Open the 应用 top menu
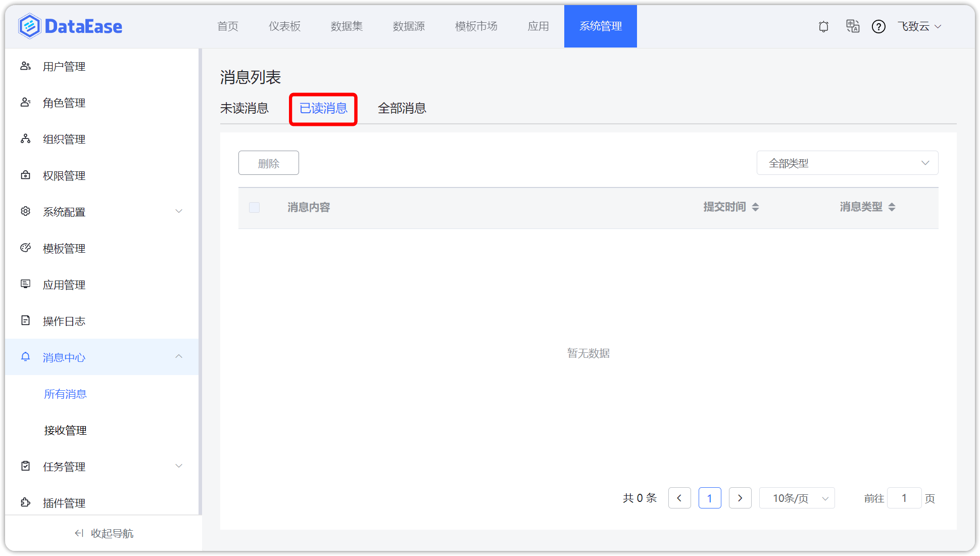980x556 pixels. [538, 26]
